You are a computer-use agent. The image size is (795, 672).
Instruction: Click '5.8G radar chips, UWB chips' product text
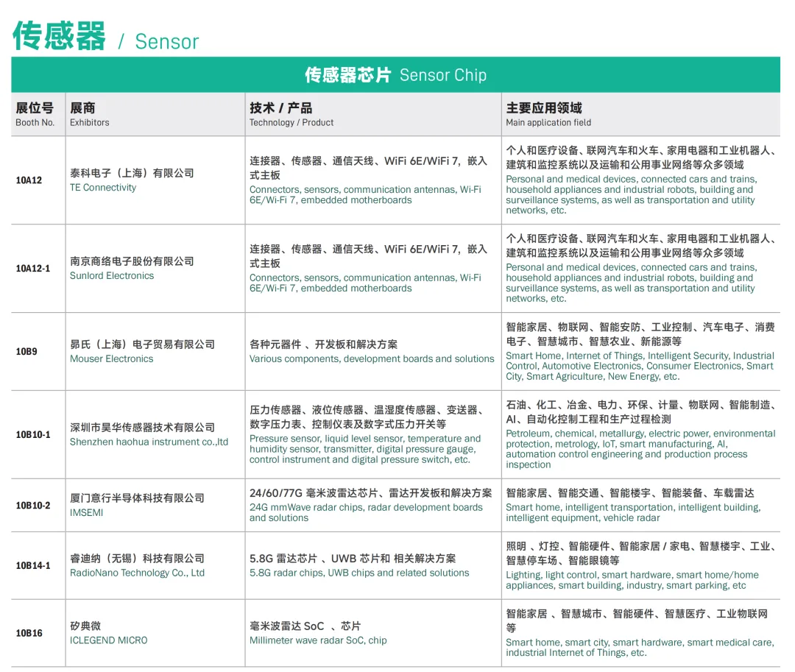point(359,573)
